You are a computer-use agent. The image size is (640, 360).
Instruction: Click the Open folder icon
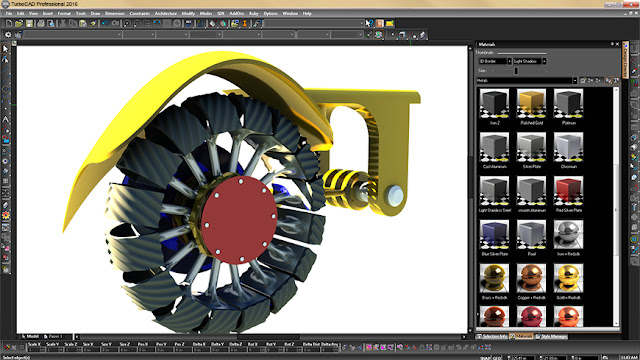coord(19,24)
